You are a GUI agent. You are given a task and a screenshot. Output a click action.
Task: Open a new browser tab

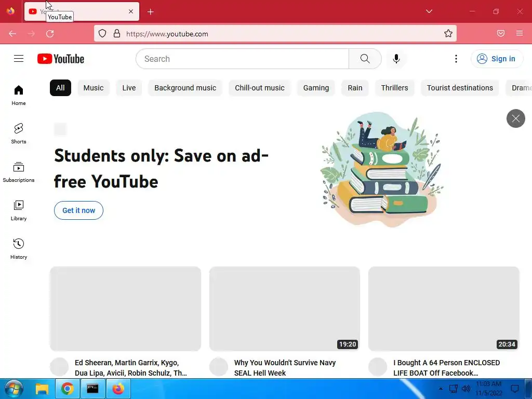tap(150, 12)
